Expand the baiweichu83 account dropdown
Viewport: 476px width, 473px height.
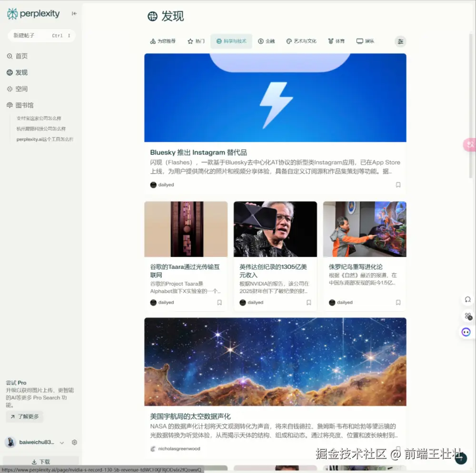coord(62,442)
